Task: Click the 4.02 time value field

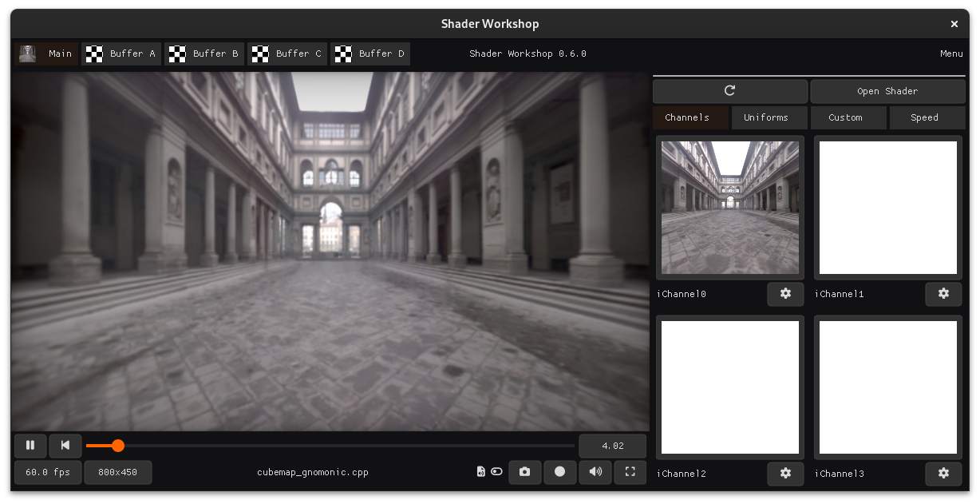Action: point(613,446)
